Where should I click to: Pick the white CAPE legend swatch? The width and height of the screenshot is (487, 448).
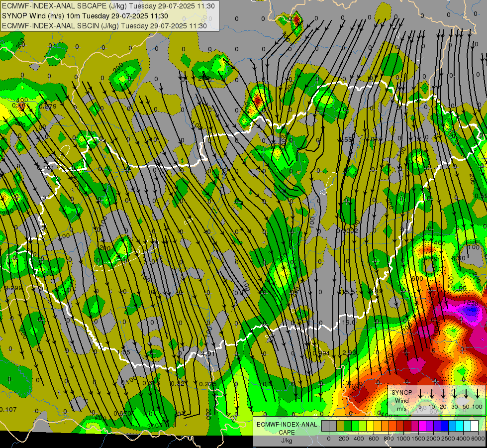pos(475,426)
